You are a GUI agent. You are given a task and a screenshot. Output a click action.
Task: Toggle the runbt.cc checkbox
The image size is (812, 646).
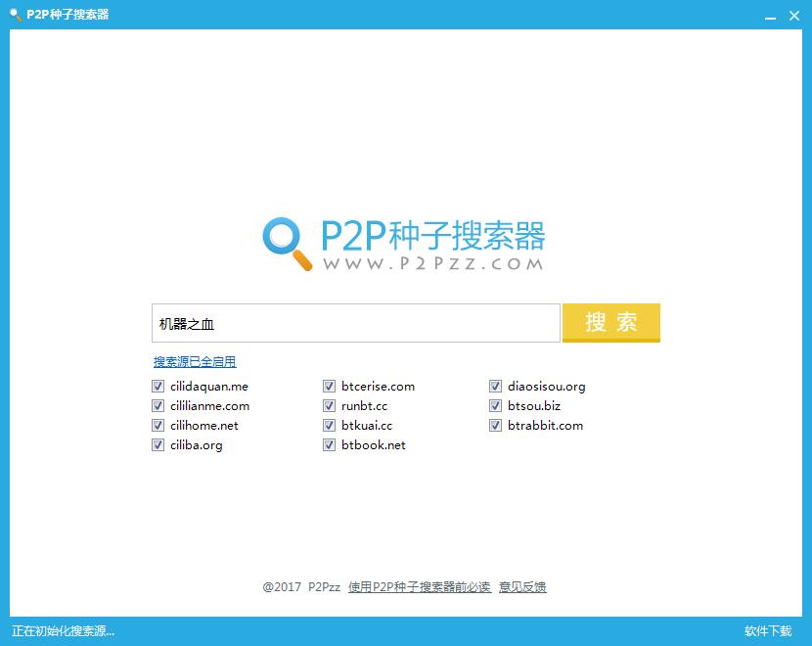click(x=330, y=405)
